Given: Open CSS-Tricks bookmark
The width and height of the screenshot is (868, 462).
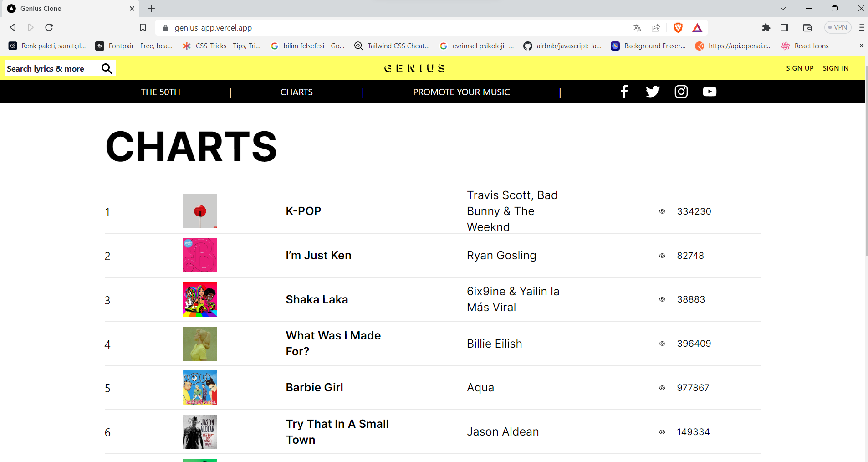Looking at the screenshot, I should (221, 46).
